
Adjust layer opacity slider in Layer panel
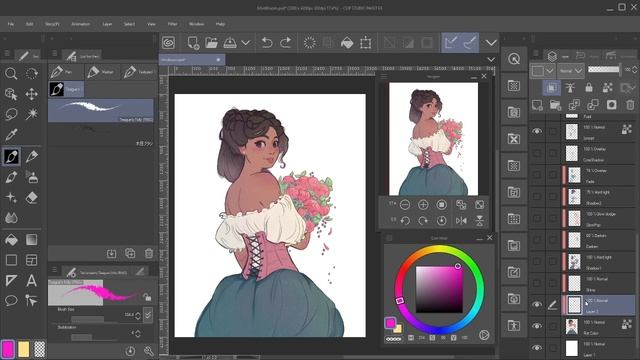(604, 69)
